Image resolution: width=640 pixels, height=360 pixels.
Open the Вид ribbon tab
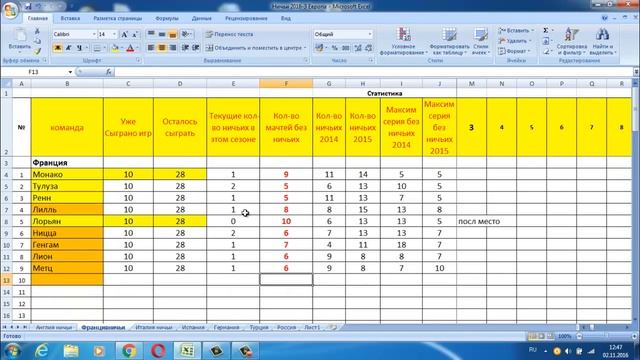click(x=286, y=18)
